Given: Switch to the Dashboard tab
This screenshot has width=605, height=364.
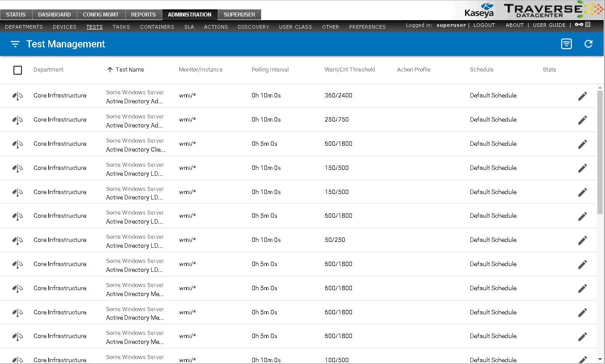Looking at the screenshot, I should [x=55, y=15].
